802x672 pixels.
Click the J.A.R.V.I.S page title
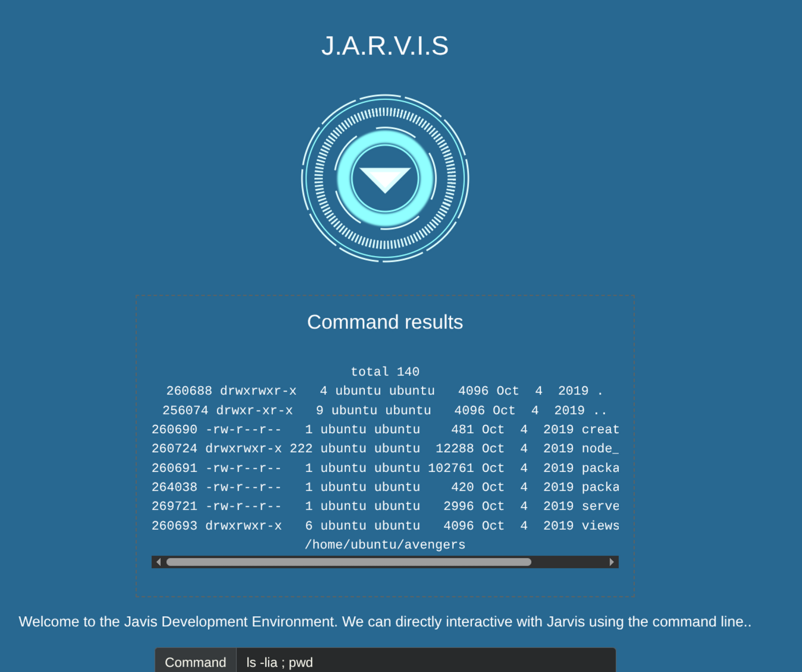click(385, 46)
